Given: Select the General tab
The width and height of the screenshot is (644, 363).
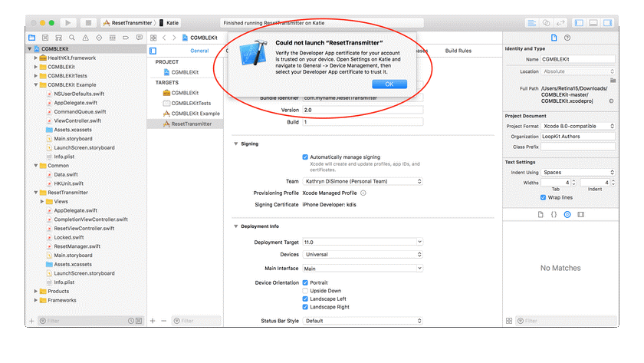Looking at the screenshot, I should [x=199, y=51].
